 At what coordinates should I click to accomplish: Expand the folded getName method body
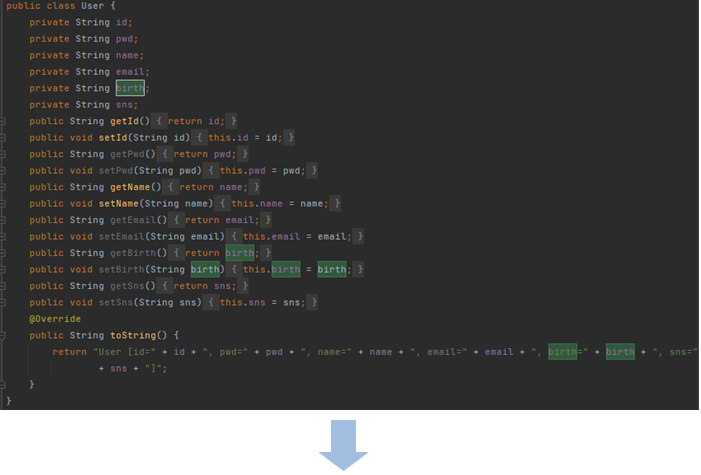(2, 187)
